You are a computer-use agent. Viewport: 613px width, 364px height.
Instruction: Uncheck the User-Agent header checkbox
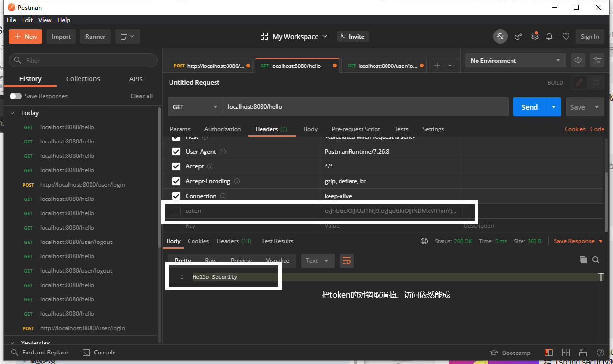coord(176,152)
